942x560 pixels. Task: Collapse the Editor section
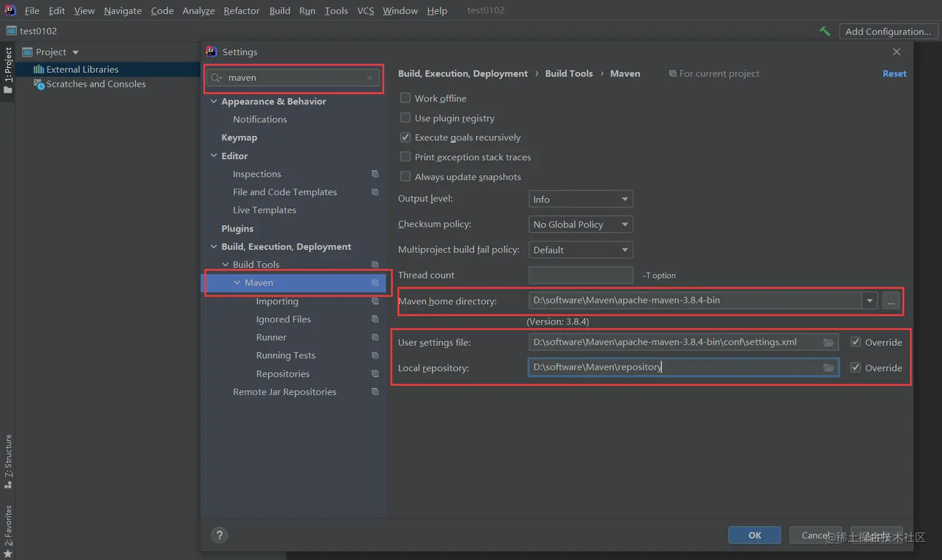point(214,156)
